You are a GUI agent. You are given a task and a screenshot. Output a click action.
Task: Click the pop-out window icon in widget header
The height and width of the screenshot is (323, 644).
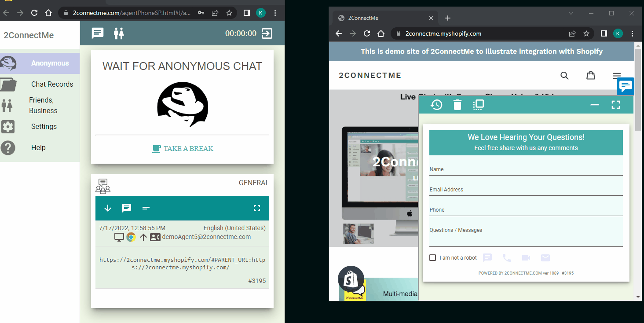(479, 105)
